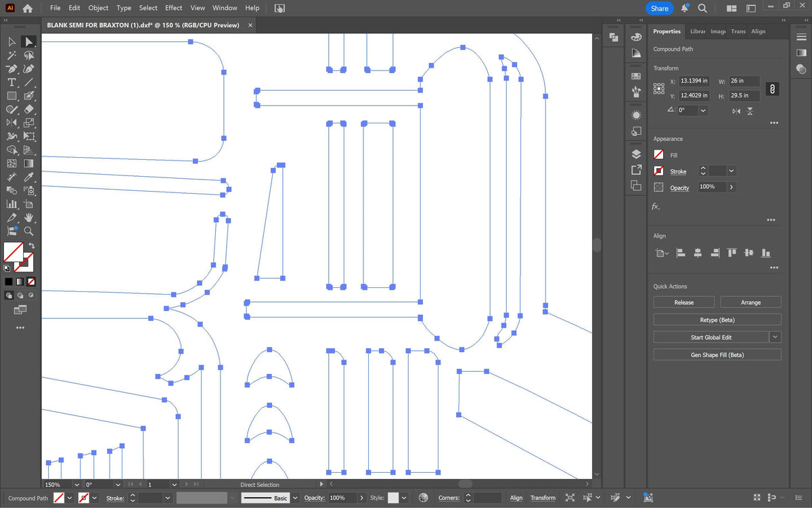
Task: Select the Reflect tool
Action: point(12,123)
